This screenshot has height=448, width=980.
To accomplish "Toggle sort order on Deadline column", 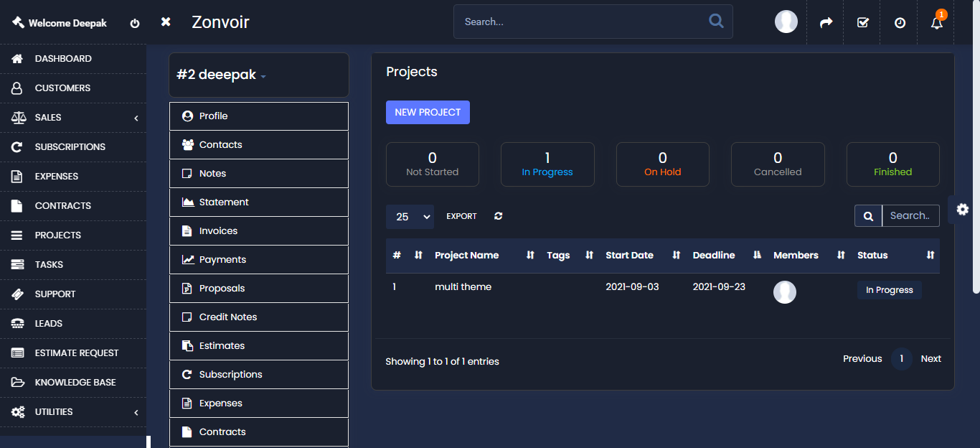I will (x=757, y=256).
